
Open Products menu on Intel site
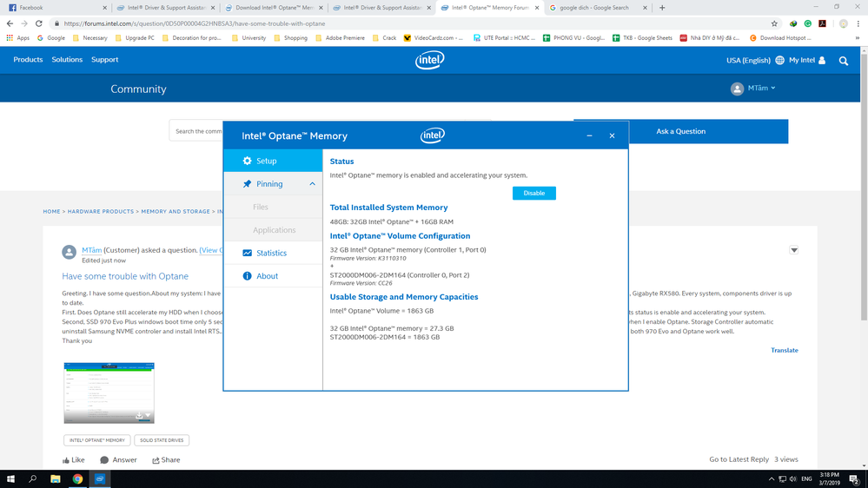28,60
